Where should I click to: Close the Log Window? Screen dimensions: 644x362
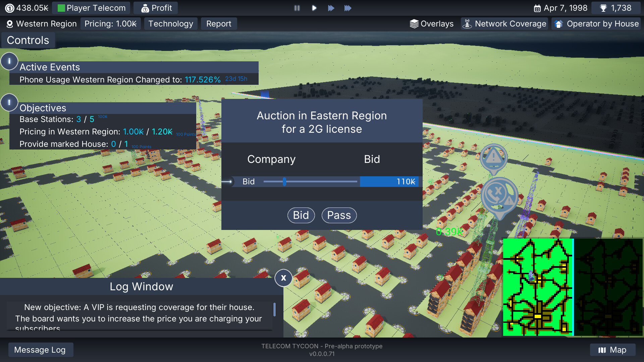[283, 278]
